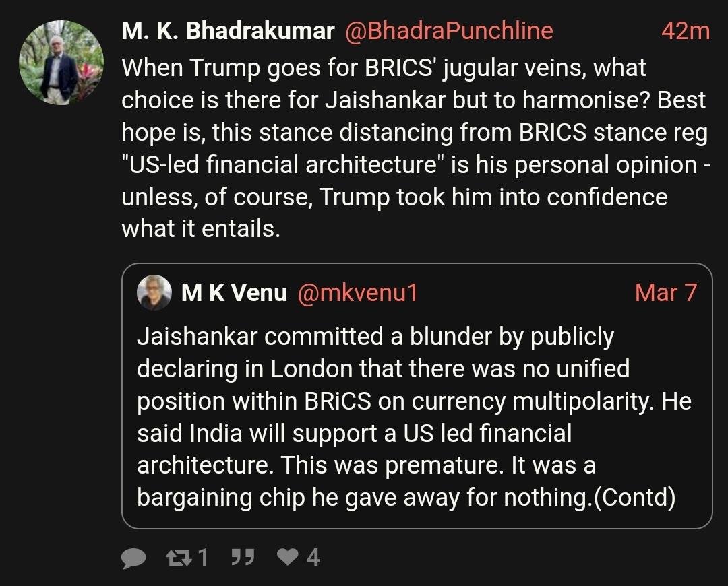728x586 pixels.
Task: Click the M K Venu display name
Action: pyautogui.click(x=234, y=293)
